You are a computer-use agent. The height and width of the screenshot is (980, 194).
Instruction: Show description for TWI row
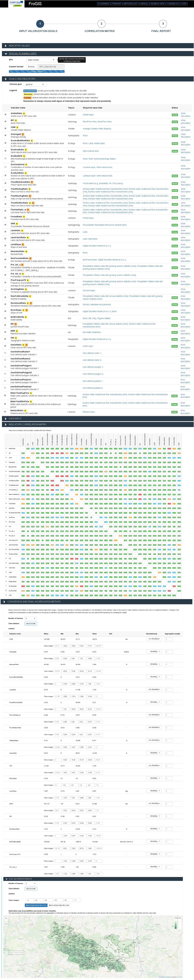[x=185, y=339]
